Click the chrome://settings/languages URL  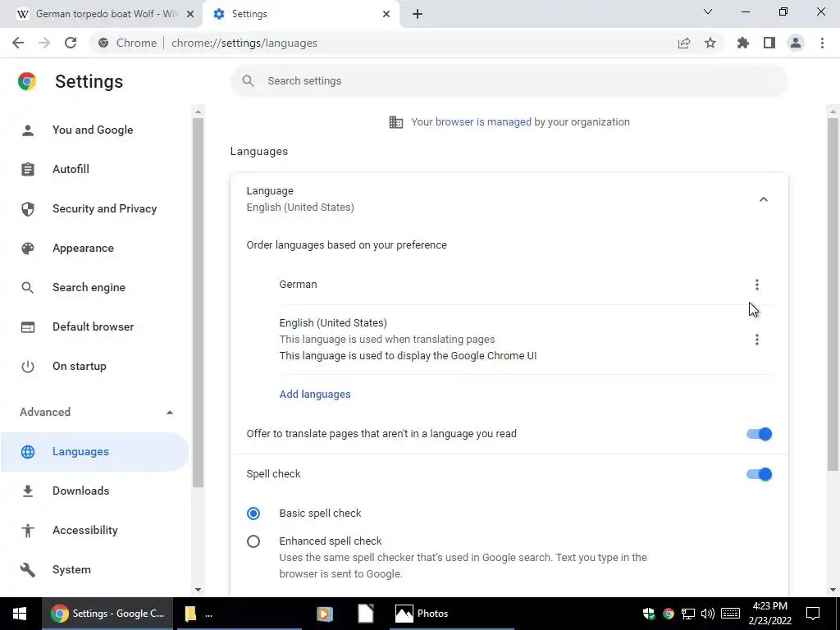244,43
